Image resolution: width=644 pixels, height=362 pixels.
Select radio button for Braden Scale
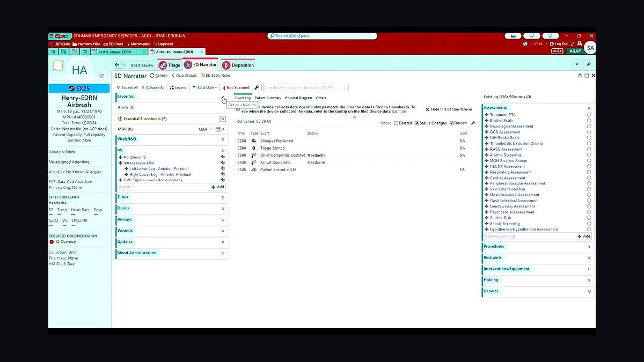tap(589, 121)
